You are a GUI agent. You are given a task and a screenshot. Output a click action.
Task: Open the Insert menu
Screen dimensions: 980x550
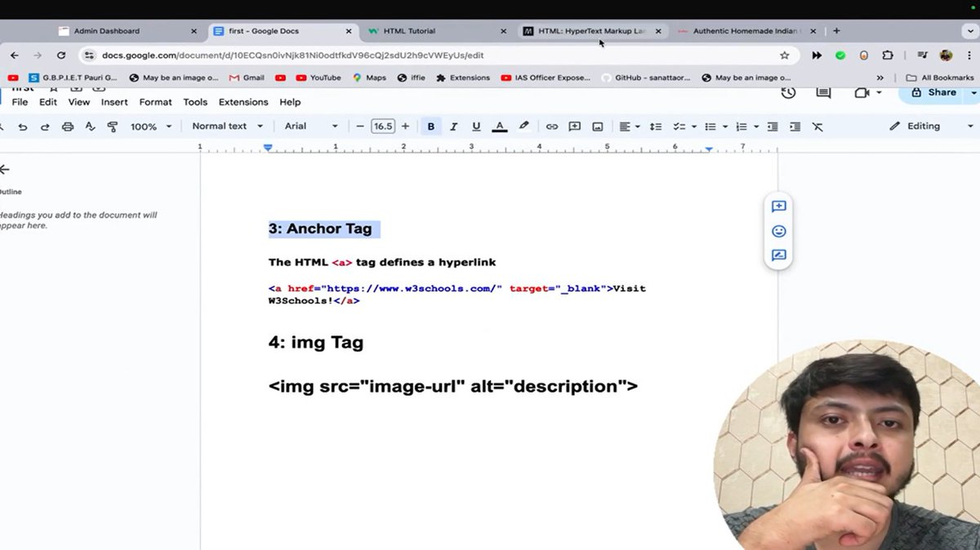coord(114,102)
